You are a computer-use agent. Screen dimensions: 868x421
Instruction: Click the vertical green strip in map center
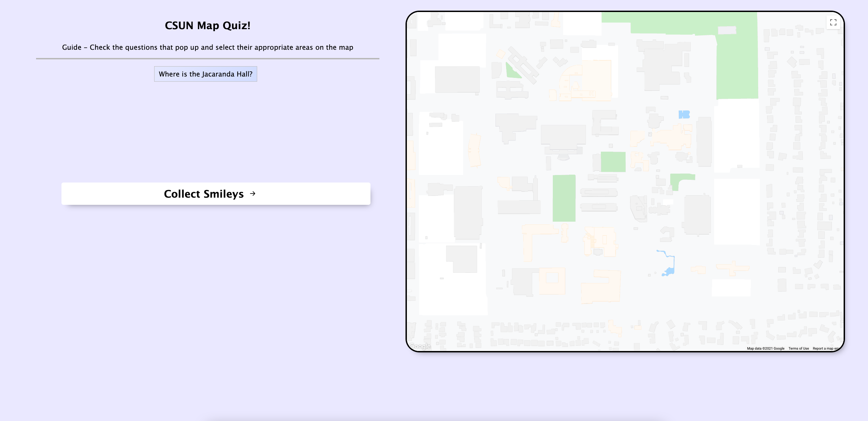click(x=564, y=199)
